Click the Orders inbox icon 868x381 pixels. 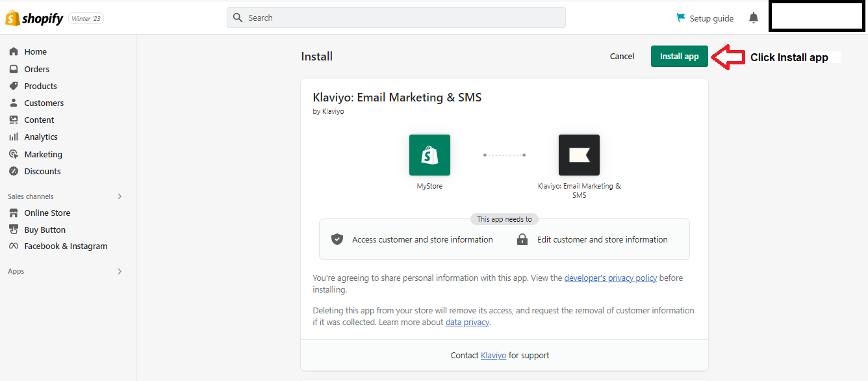13,69
